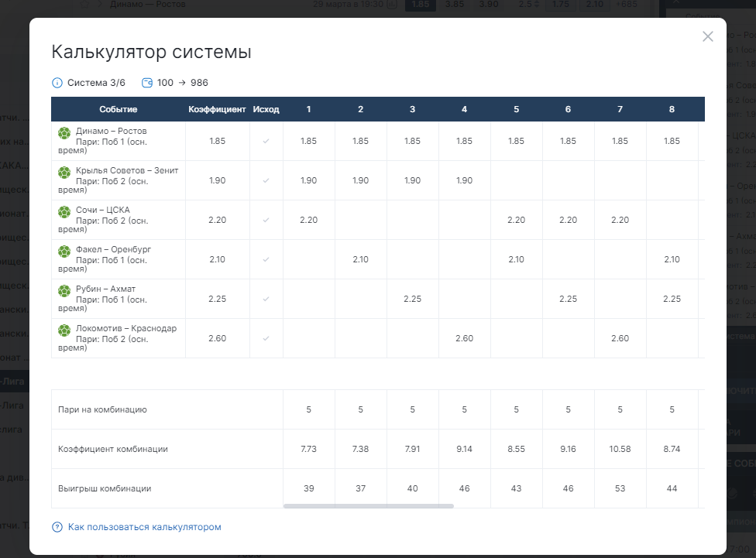
Task: Click the info icon beside Система 3/6
Action: [x=57, y=83]
